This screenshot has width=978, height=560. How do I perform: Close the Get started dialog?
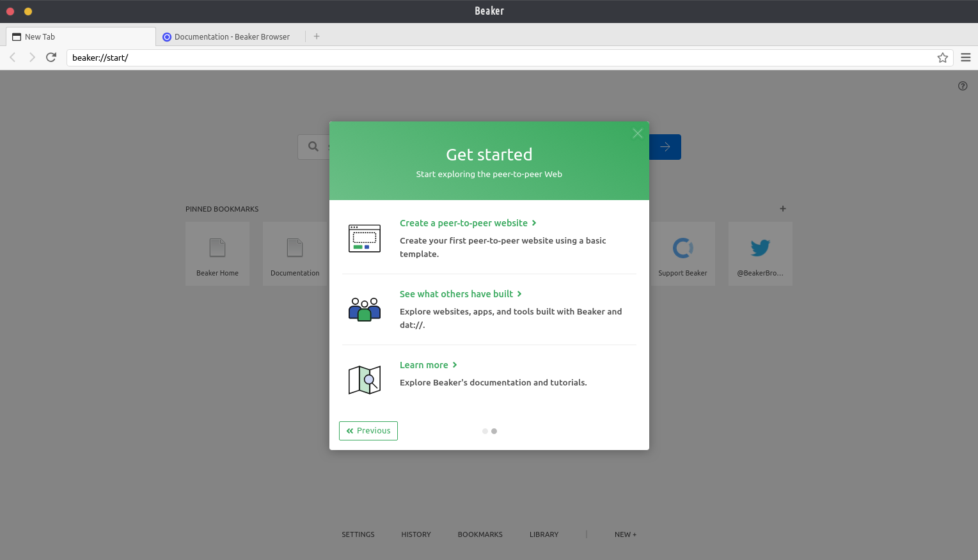pyautogui.click(x=637, y=133)
